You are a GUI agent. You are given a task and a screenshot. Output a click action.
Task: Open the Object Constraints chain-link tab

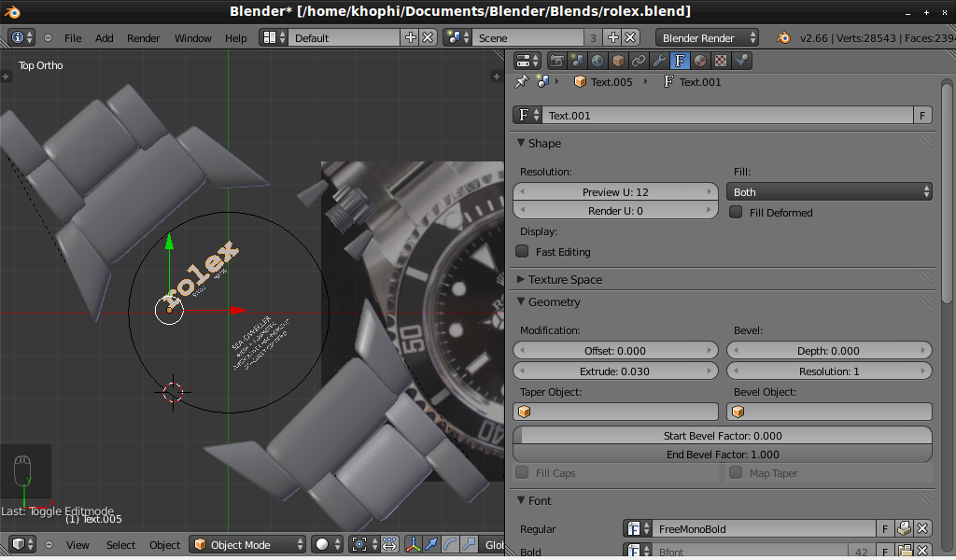tap(640, 61)
